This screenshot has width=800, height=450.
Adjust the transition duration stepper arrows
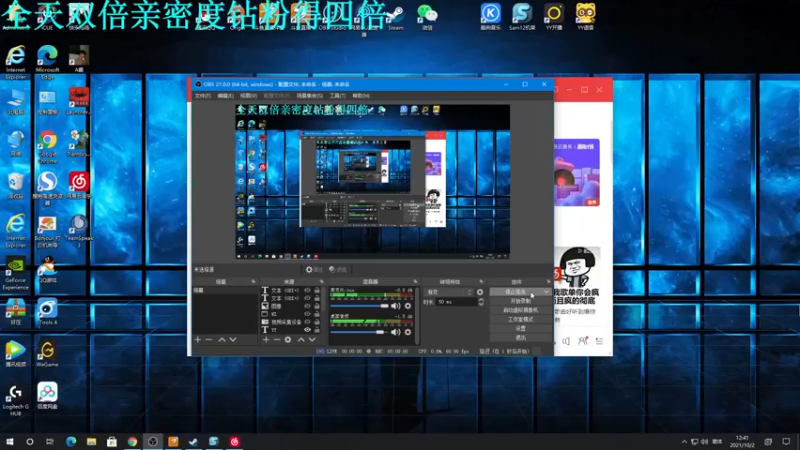(x=481, y=302)
